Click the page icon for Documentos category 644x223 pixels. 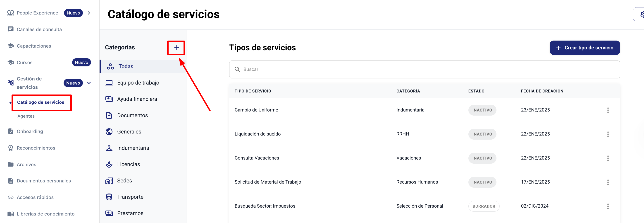click(x=109, y=115)
